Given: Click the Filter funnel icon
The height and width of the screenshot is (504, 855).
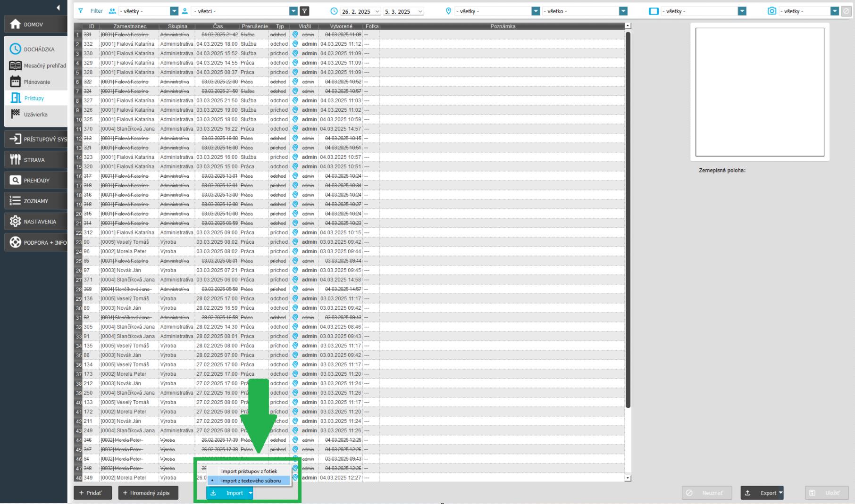Looking at the screenshot, I should tap(80, 11).
